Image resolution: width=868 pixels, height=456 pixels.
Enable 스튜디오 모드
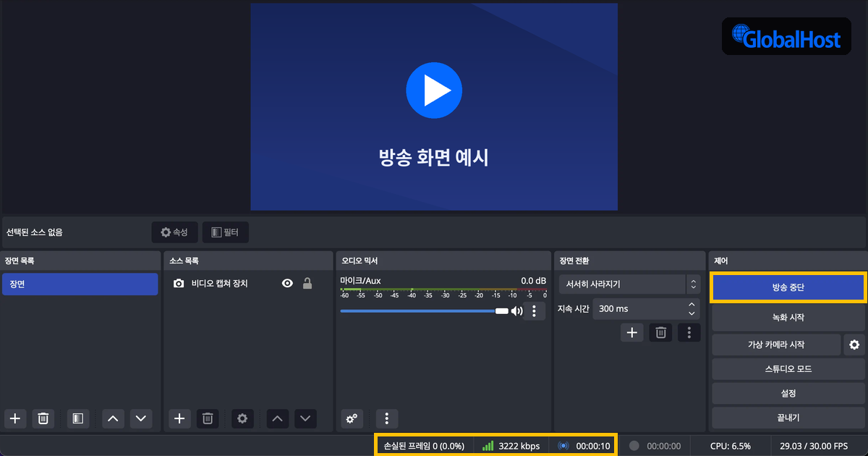(x=788, y=369)
